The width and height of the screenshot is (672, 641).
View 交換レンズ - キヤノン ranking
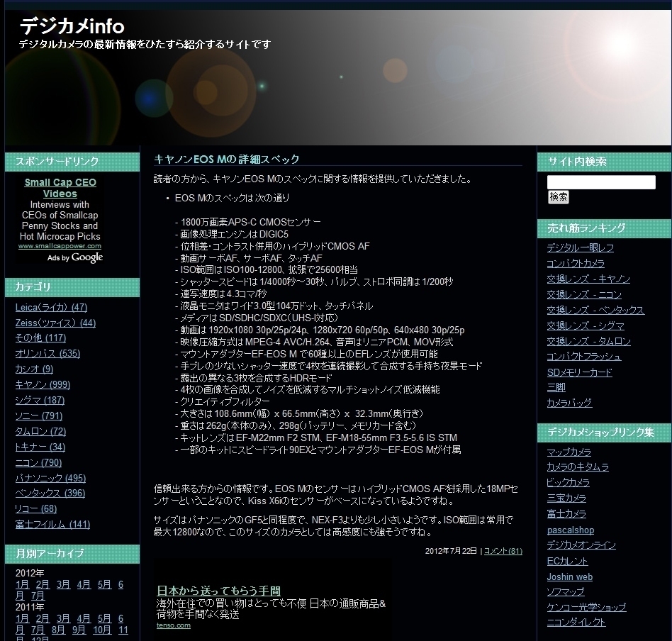click(588, 279)
